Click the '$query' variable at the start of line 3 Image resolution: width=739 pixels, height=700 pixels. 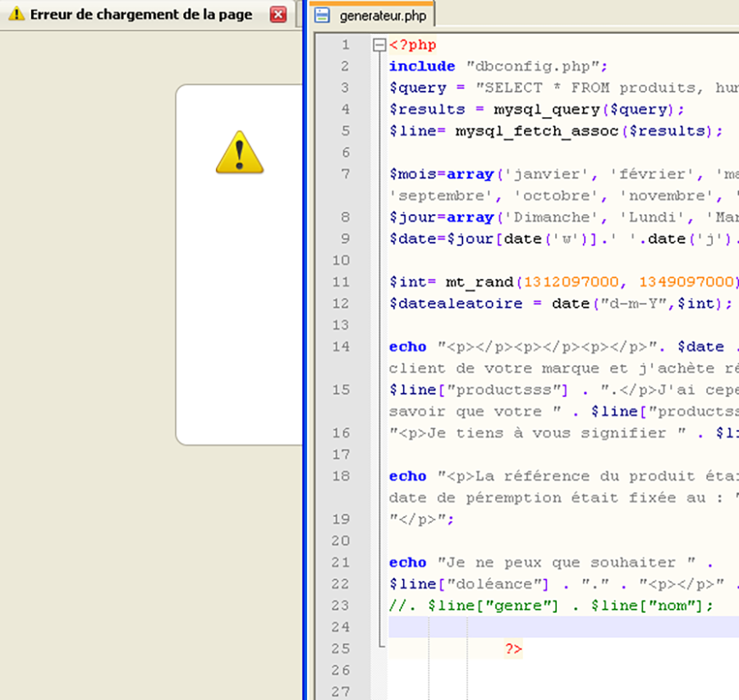[x=418, y=88]
